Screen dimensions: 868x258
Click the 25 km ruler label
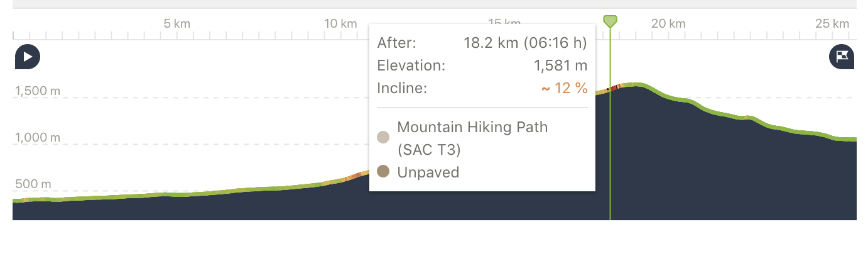tap(832, 24)
